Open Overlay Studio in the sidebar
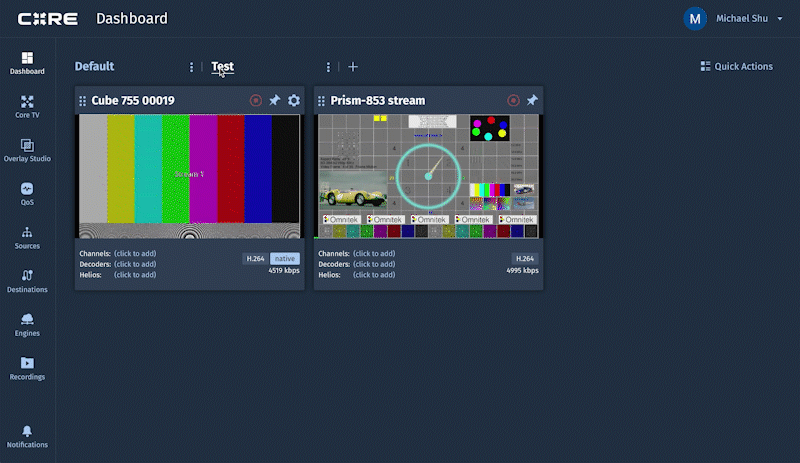The image size is (800, 463). pyautogui.click(x=27, y=150)
